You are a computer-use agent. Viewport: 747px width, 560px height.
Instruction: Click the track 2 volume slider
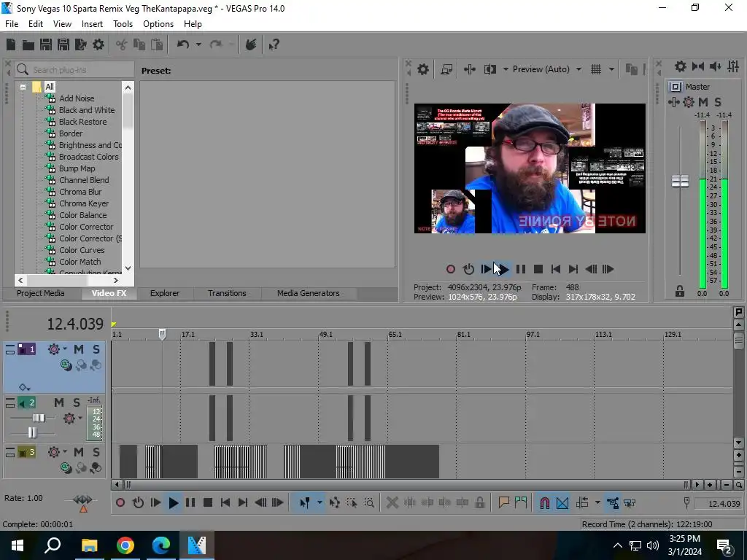point(39,418)
